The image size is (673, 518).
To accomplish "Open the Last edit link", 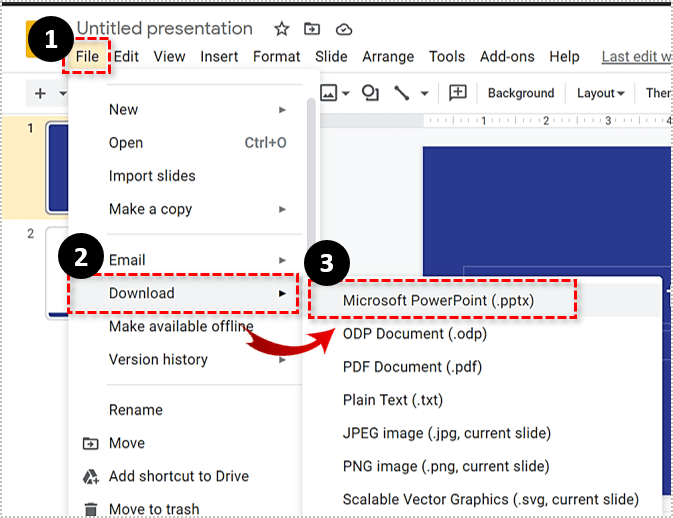I will coord(635,57).
